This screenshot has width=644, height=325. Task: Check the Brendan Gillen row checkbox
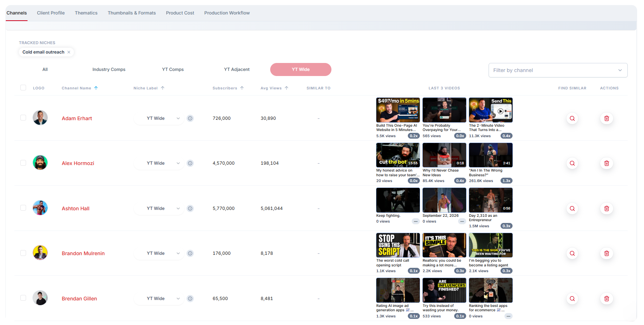[23, 298]
